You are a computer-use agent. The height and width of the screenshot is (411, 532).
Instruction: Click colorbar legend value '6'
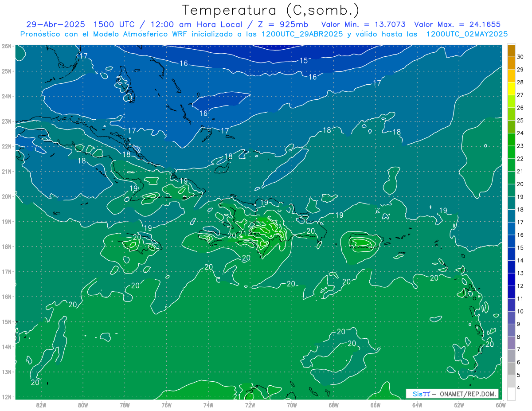click(519, 362)
